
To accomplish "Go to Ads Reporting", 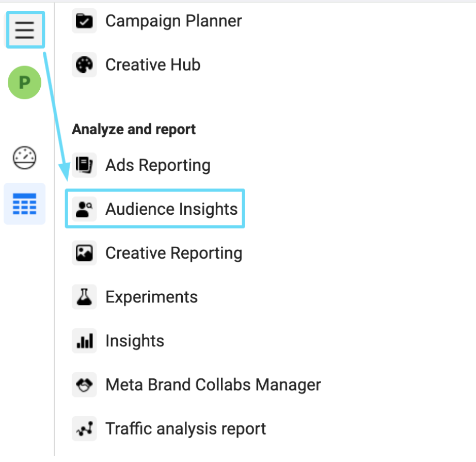I will [158, 165].
